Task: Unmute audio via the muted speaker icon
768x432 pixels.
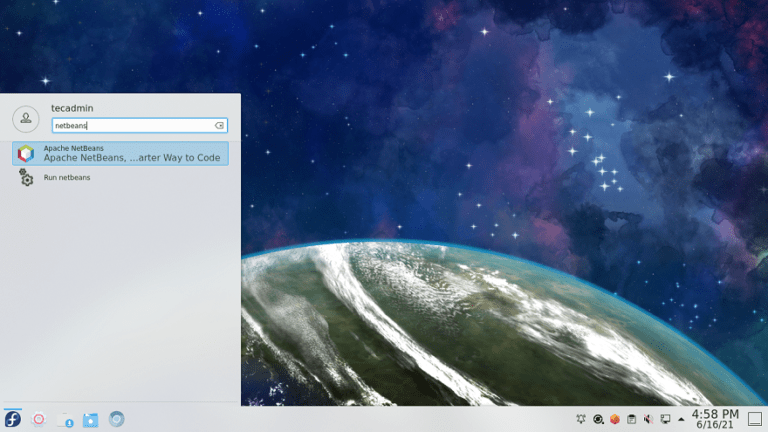Action: [x=649, y=419]
